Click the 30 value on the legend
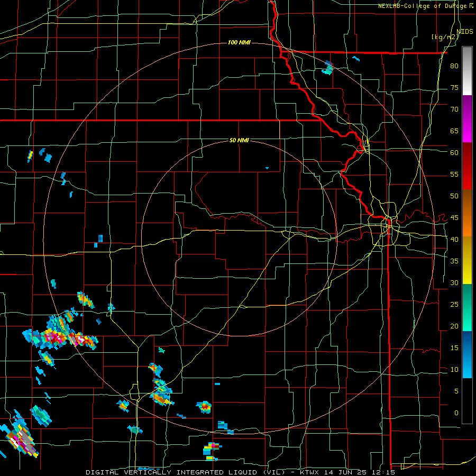The width and height of the screenshot is (476, 476). [x=454, y=282]
